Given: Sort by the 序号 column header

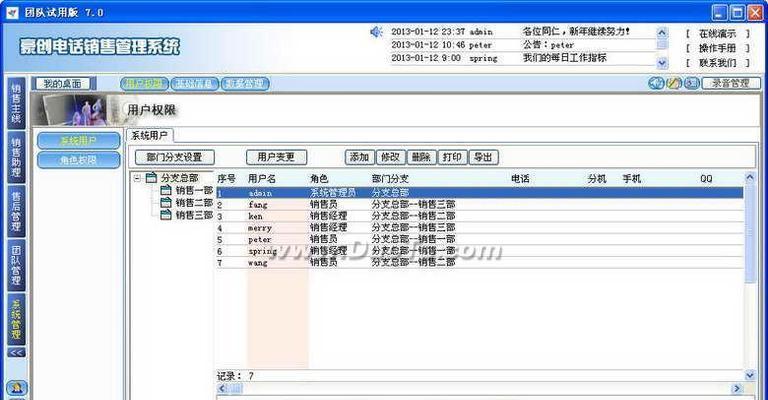Looking at the screenshot, I should [x=226, y=179].
